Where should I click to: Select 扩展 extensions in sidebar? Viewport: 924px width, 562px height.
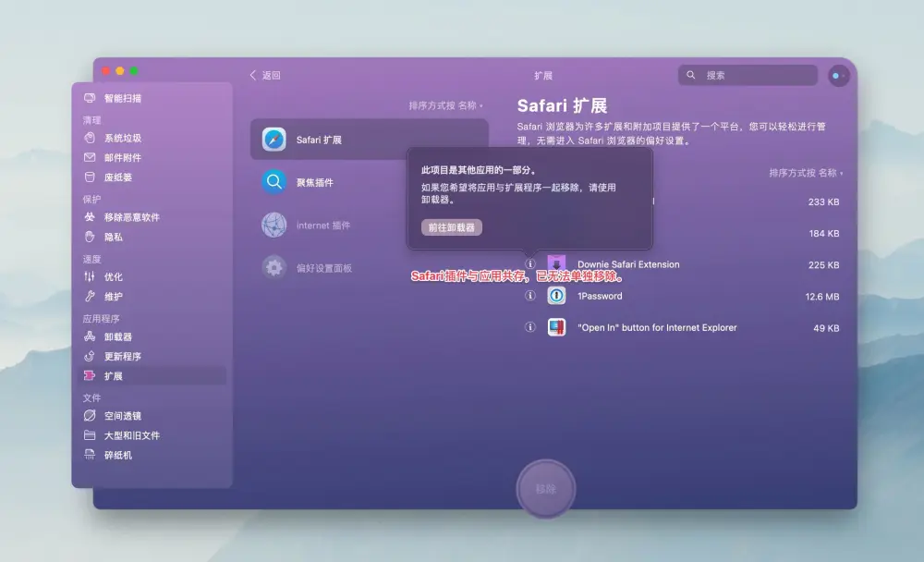tap(152, 375)
